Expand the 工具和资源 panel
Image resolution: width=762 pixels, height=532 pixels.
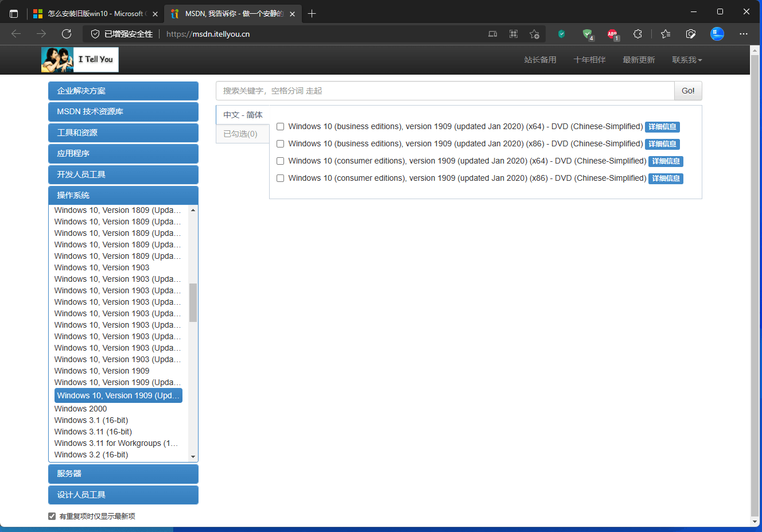[123, 133]
